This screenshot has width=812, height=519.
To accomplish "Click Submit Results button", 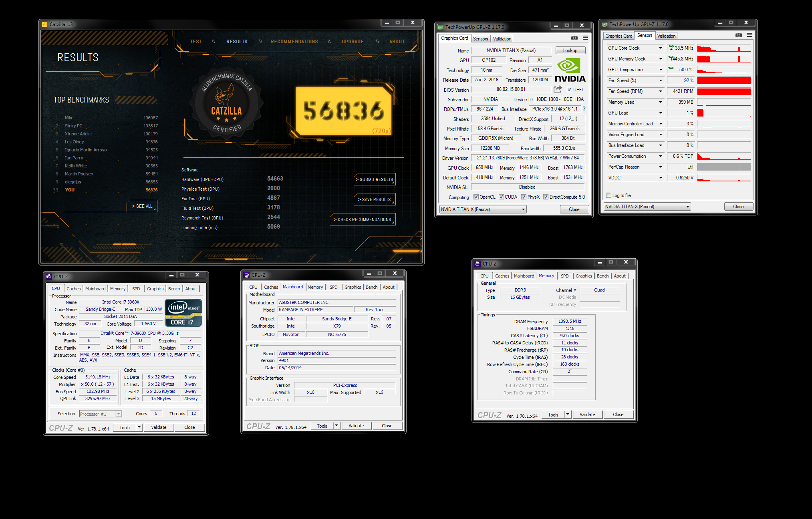I will coord(375,179).
